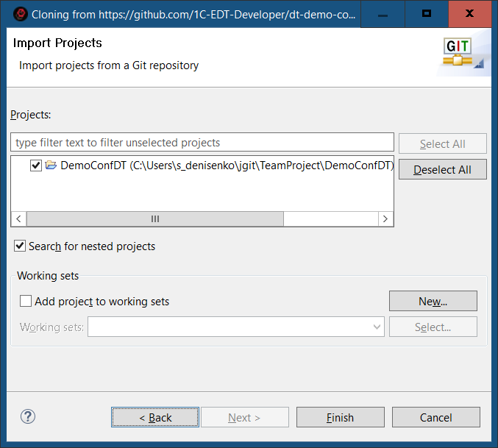
Task: Focus the project filter text field
Action: point(202,142)
